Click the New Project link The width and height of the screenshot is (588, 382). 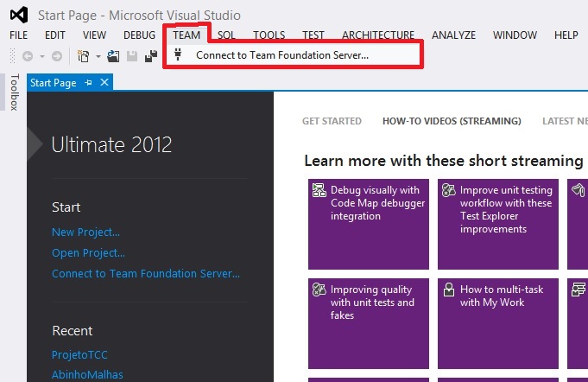point(85,232)
